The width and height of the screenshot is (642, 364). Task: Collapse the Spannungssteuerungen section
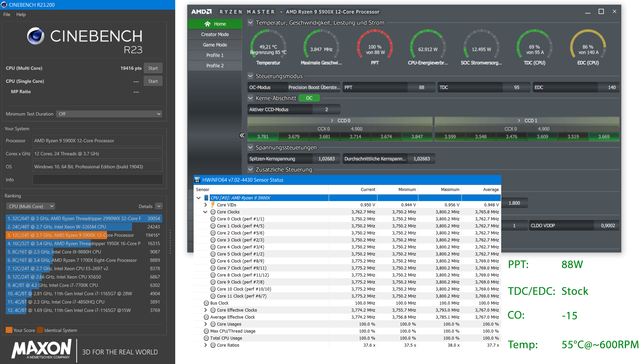[x=250, y=147]
